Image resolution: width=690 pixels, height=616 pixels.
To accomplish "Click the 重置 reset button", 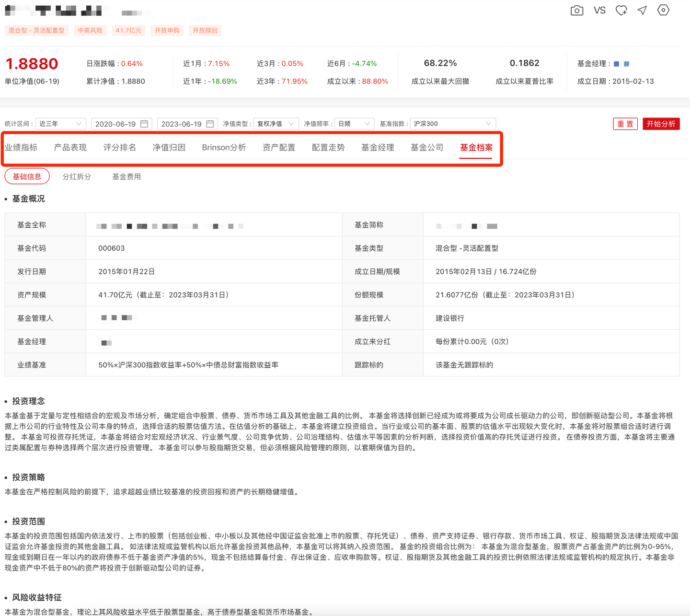I will point(625,124).
